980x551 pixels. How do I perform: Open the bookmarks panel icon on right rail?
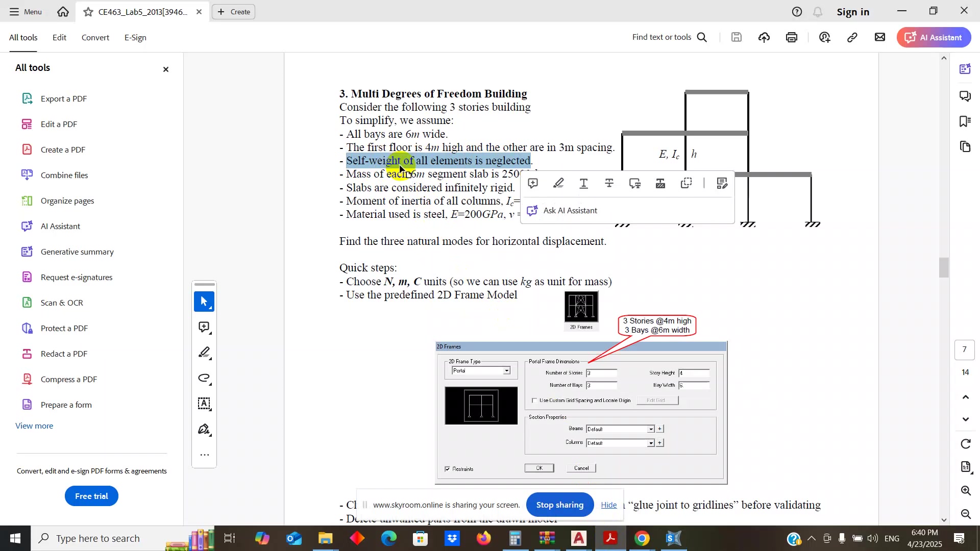click(x=965, y=121)
